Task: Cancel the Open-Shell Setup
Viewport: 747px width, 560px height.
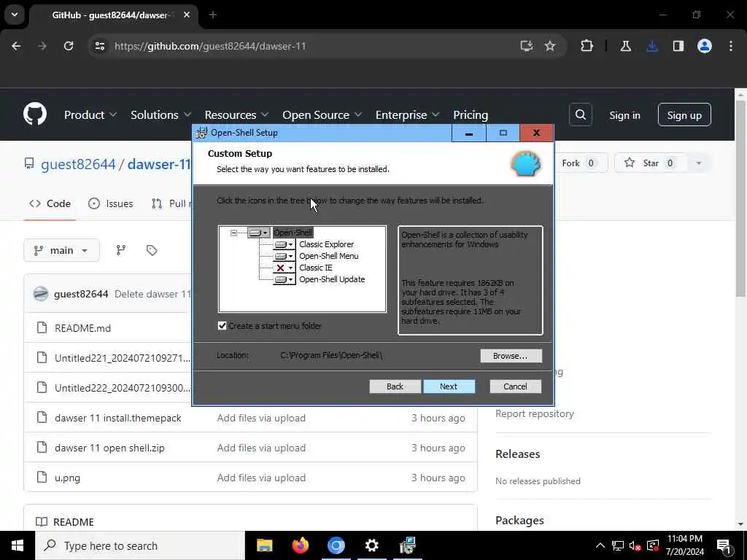Action: pyautogui.click(x=516, y=386)
